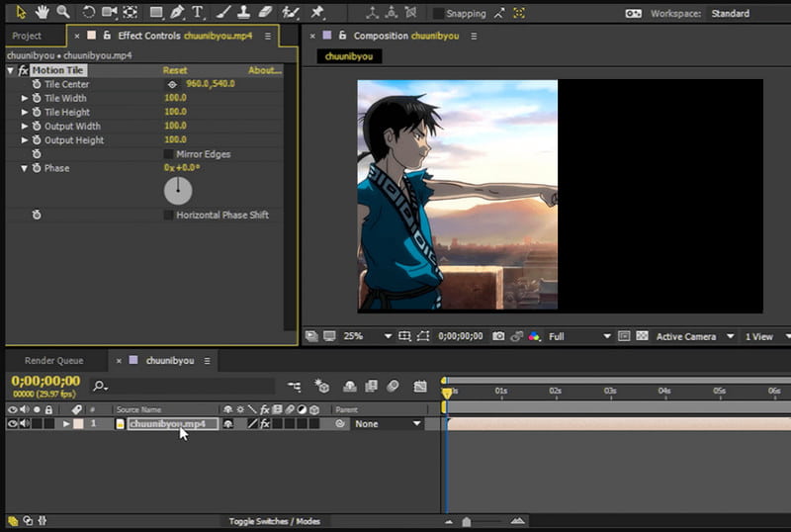The image size is (791, 532).
Task: Open the composition mini-flowchart icon
Action: 294,387
